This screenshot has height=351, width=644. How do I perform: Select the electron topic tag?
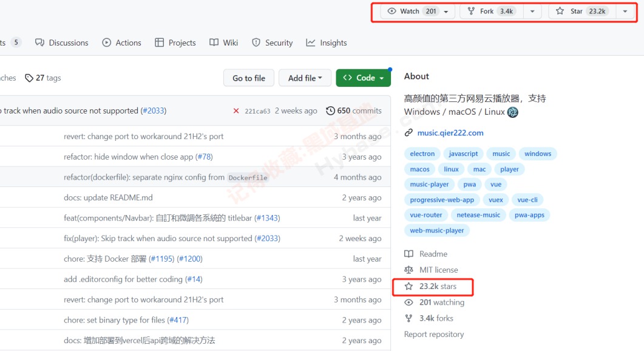422,154
